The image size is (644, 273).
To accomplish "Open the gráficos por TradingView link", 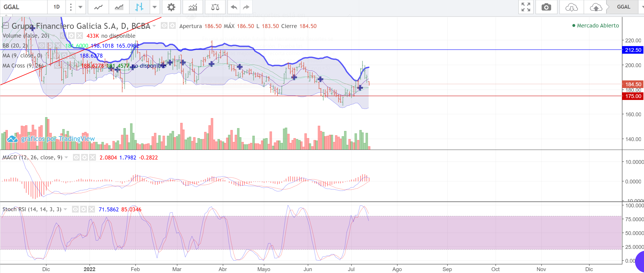I will [51, 139].
